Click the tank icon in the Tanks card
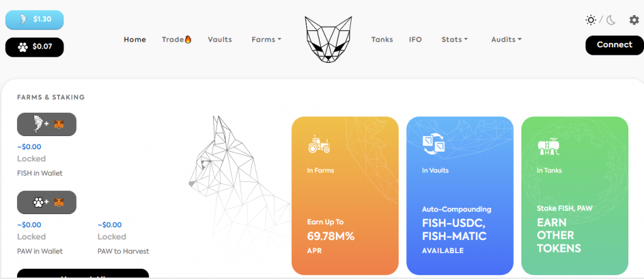This screenshot has height=279, width=644. (548, 145)
